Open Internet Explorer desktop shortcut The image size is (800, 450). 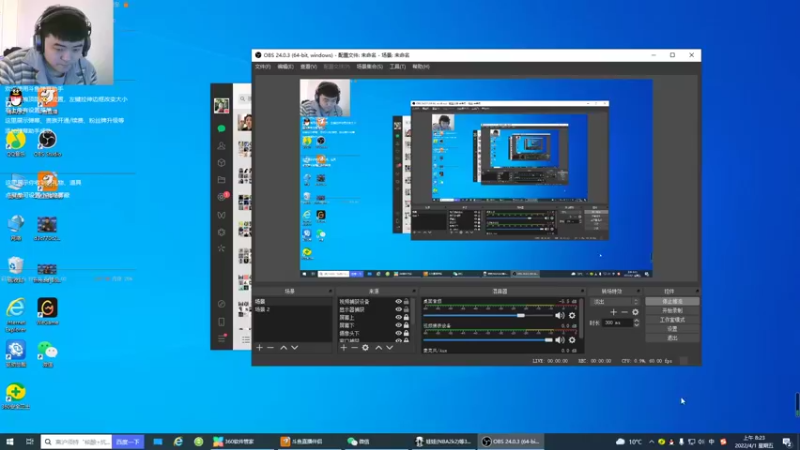16,315
